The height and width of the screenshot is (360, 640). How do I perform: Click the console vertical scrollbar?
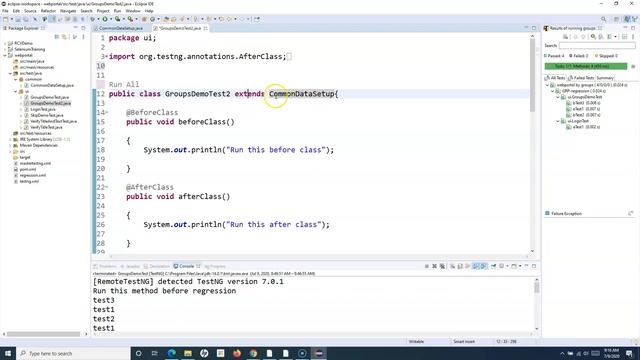click(537, 288)
